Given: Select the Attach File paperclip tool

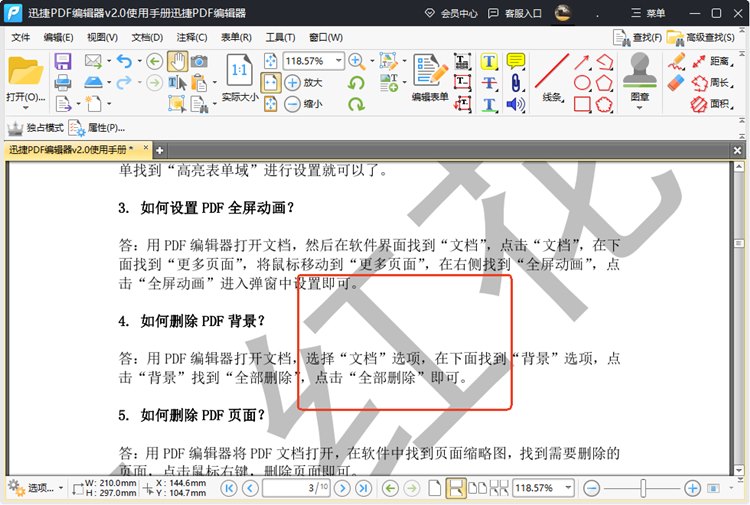Looking at the screenshot, I should [x=515, y=82].
